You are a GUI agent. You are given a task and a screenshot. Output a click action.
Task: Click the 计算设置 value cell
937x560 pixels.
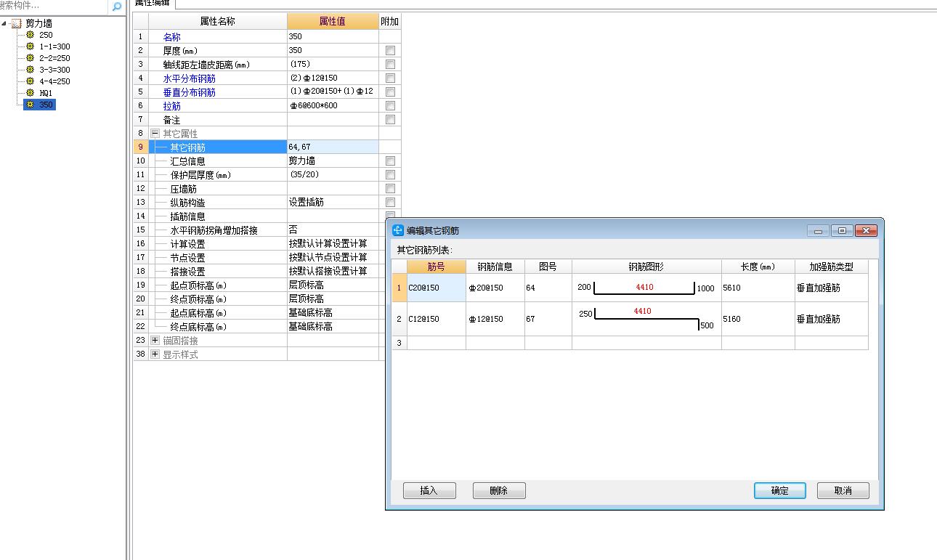point(333,243)
